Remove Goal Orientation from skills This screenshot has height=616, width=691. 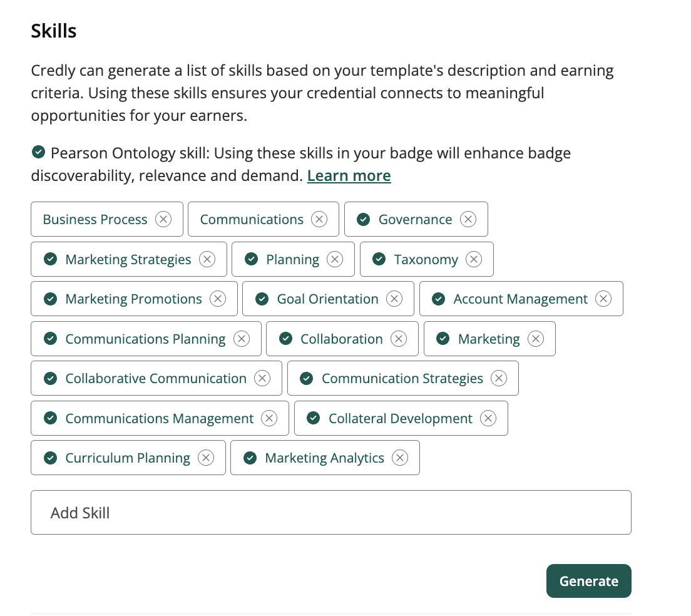[394, 299]
